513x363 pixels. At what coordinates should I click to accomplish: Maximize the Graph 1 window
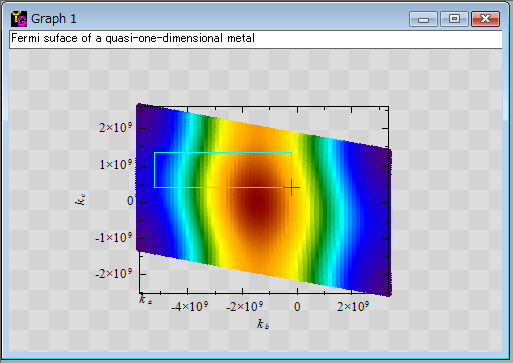point(454,19)
